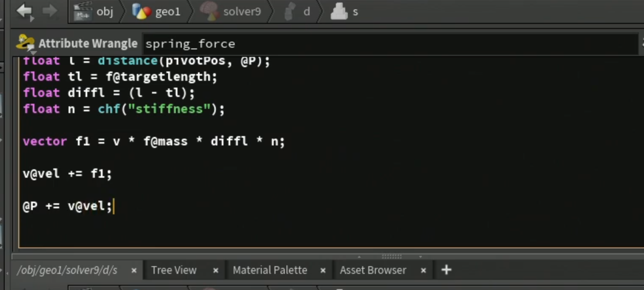Click the geo1 geometry icon in path
The image size is (644, 290).
point(142,11)
